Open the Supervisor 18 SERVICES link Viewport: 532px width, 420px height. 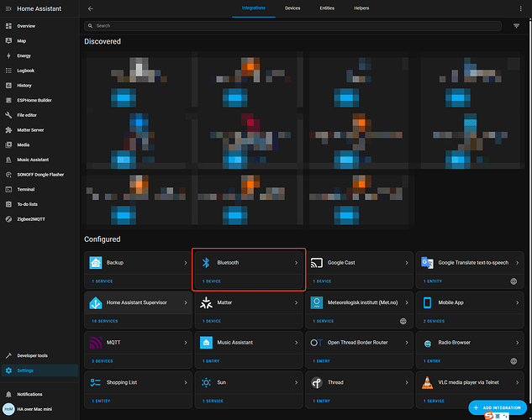105,321
